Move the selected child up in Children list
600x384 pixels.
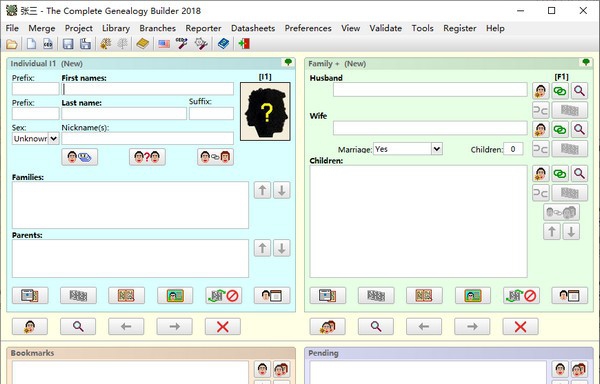[552, 231]
